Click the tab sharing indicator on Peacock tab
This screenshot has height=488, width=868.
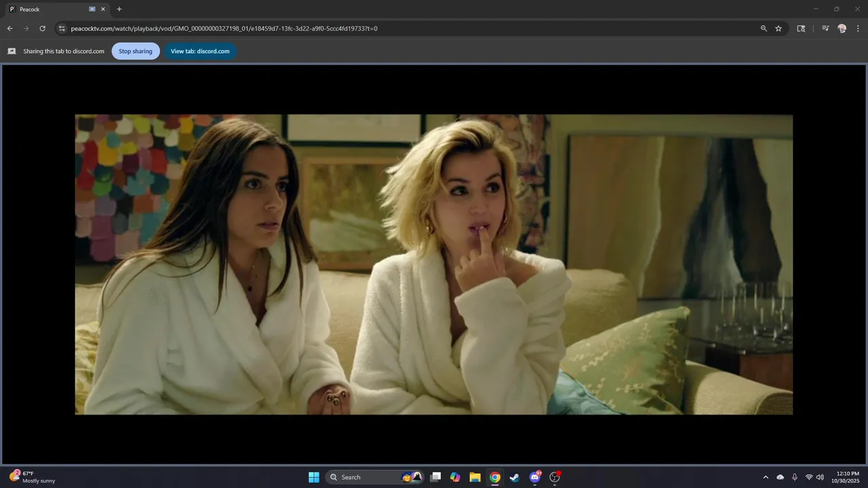(x=92, y=9)
